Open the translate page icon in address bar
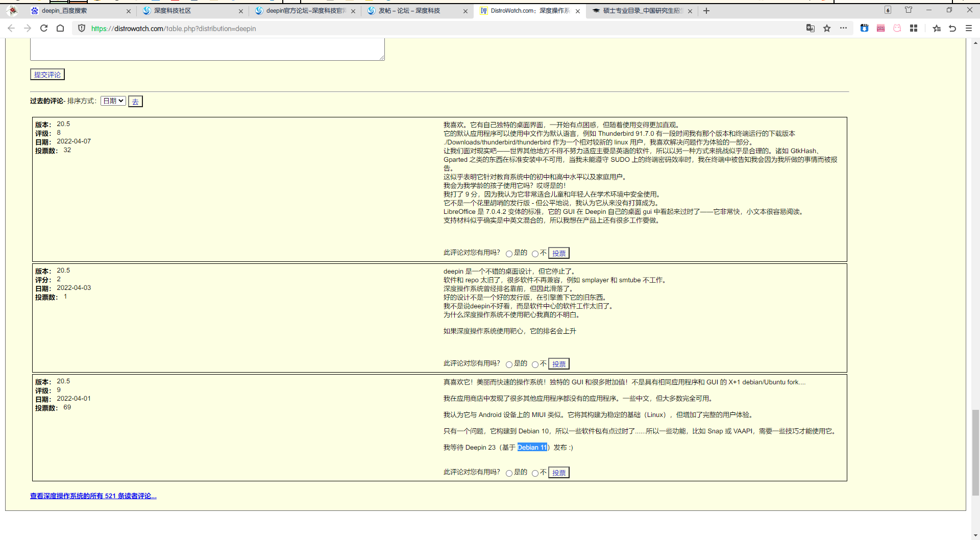This screenshot has width=980, height=540. click(x=810, y=29)
